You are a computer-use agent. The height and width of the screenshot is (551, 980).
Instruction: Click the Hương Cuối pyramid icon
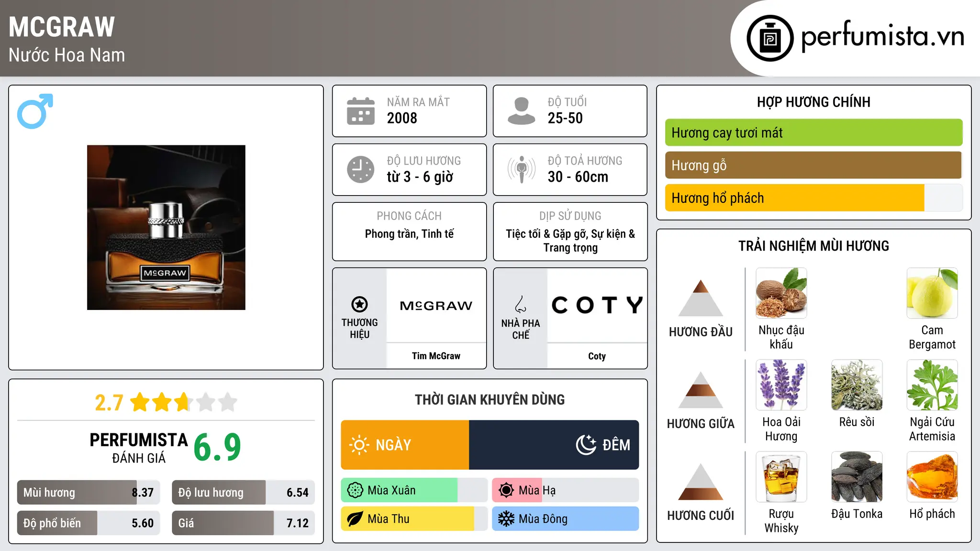click(701, 482)
